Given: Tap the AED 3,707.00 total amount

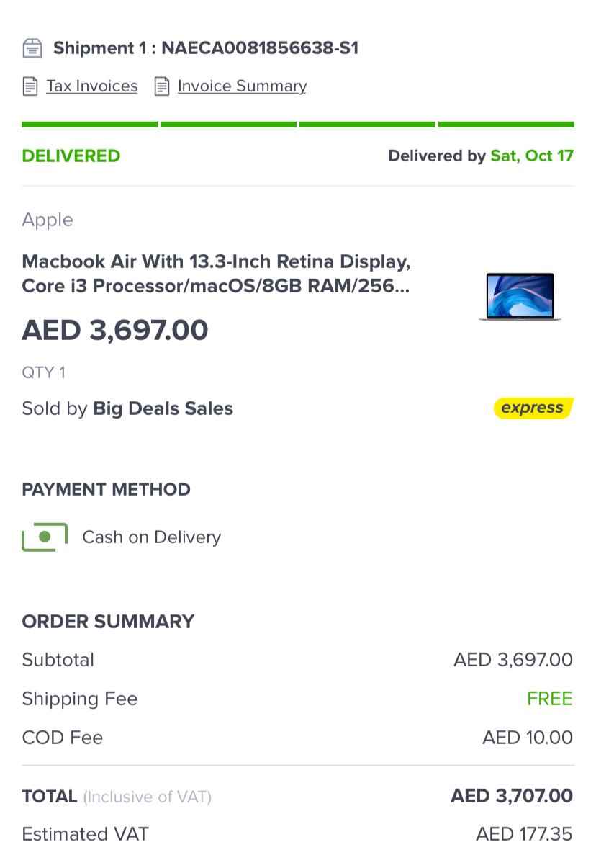Looking at the screenshot, I should tap(512, 796).
